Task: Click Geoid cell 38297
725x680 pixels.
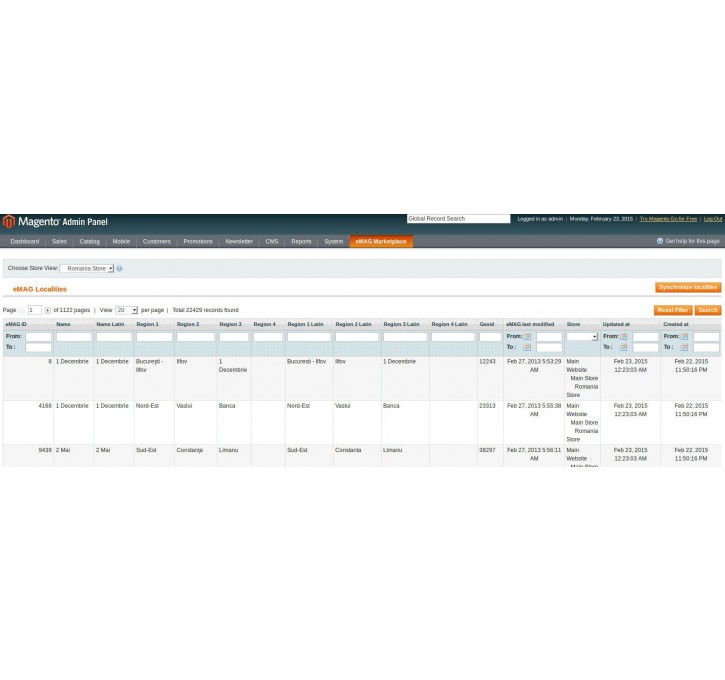Action: point(487,450)
